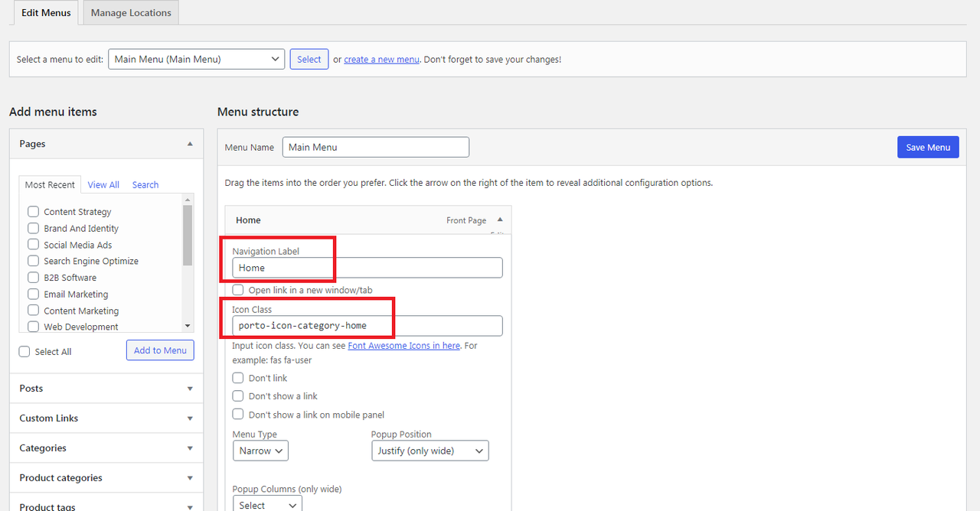Expand the Custom Links section
This screenshot has height=511, width=980.
pyautogui.click(x=190, y=418)
